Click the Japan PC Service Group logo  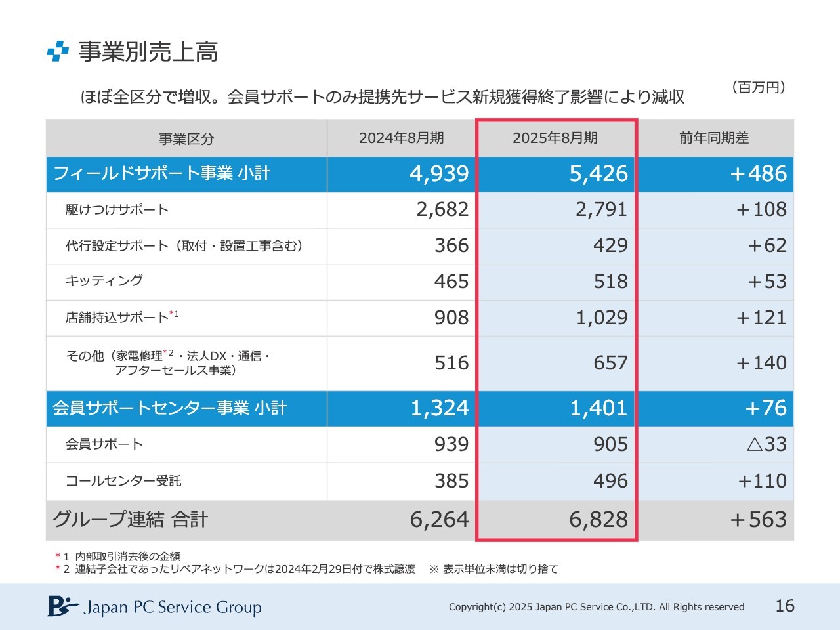[154, 606]
